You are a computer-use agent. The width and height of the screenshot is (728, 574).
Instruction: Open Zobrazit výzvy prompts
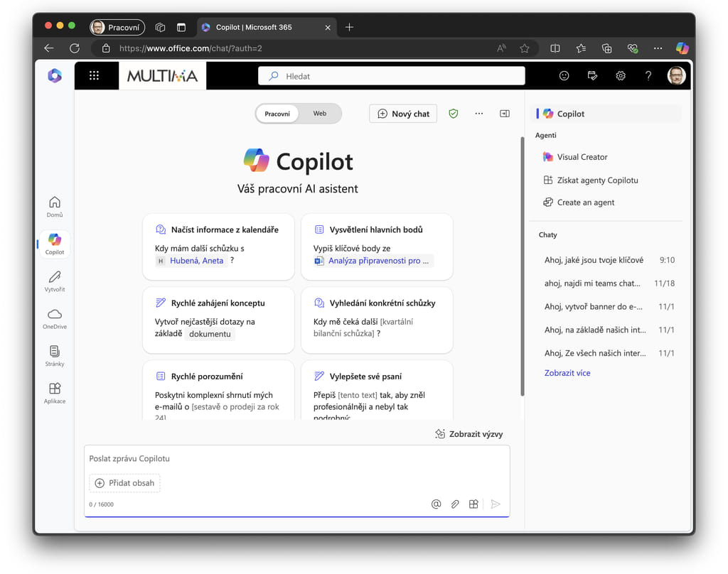(469, 434)
